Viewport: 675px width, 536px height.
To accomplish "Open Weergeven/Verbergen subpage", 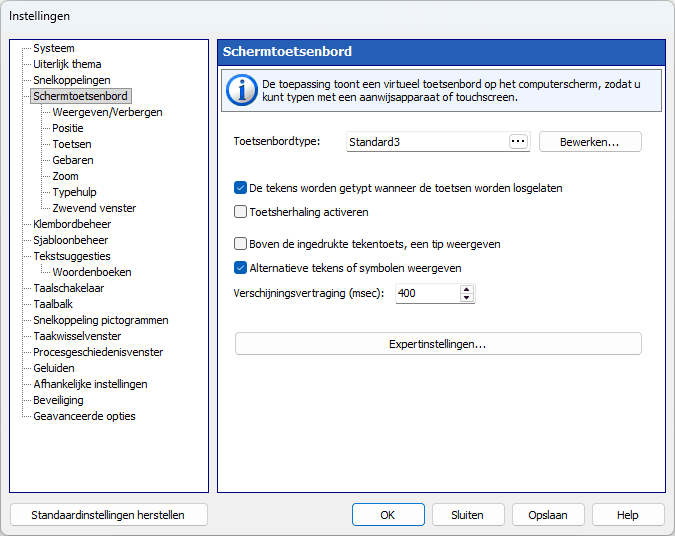I will click(107, 112).
